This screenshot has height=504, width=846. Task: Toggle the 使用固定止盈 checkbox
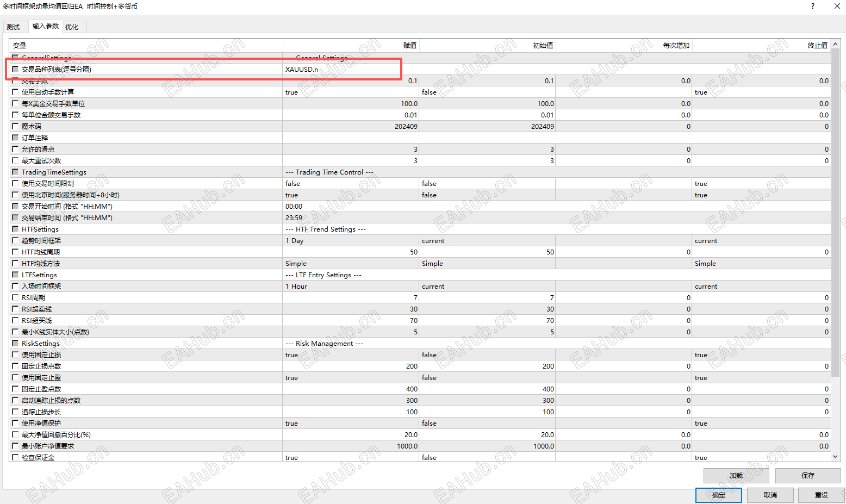point(15,377)
